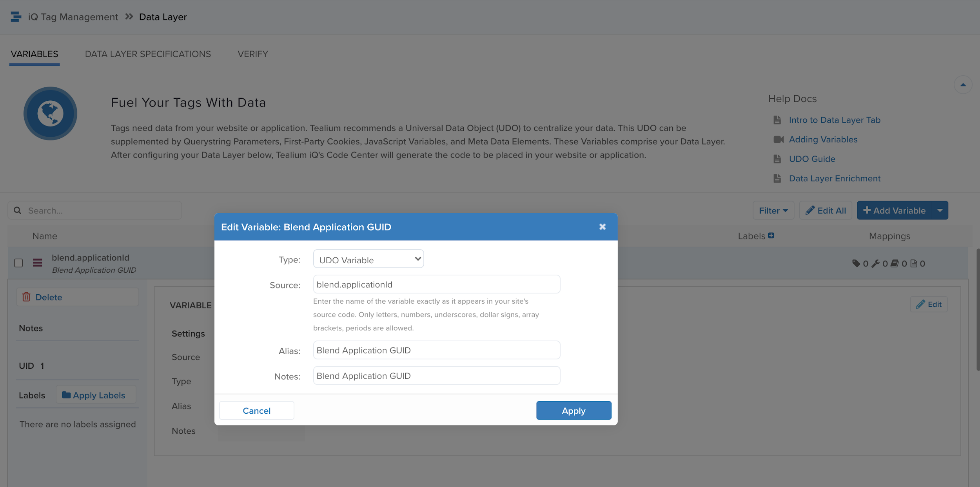Click the tag mappings icon in row
This screenshot has height=487, width=980.
click(x=856, y=263)
